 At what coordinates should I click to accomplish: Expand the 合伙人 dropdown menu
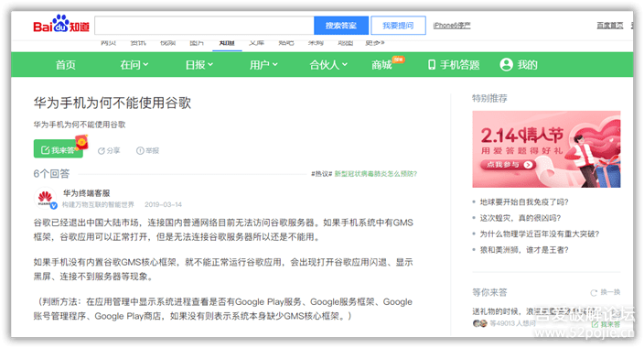328,65
